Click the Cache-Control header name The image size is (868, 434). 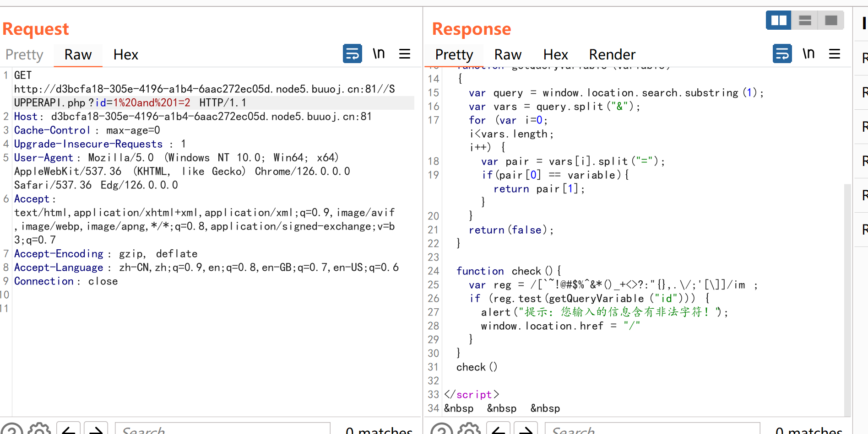point(52,130)
